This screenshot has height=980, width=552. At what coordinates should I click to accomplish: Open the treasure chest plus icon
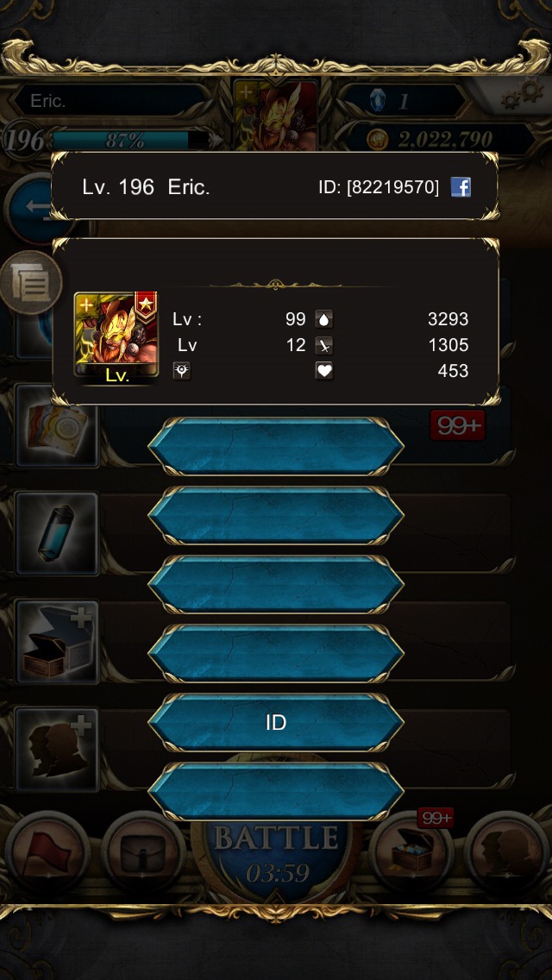tap(57, 643)
